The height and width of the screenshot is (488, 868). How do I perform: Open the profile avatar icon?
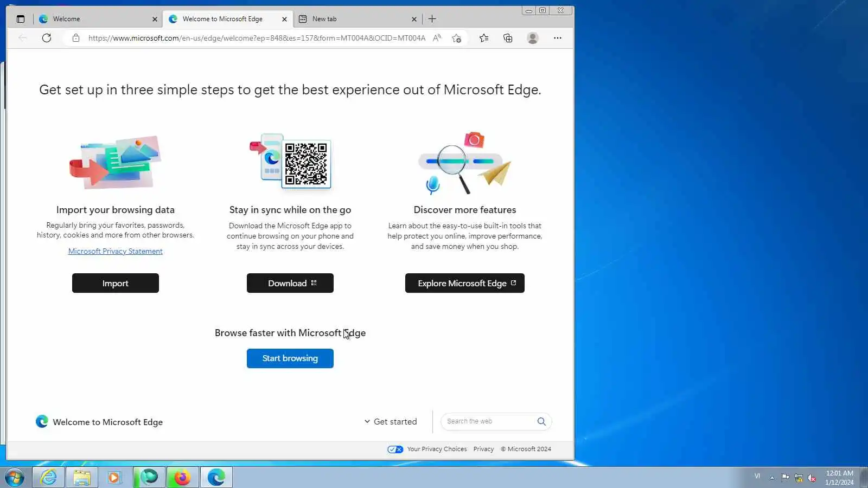tap(533, 38)
